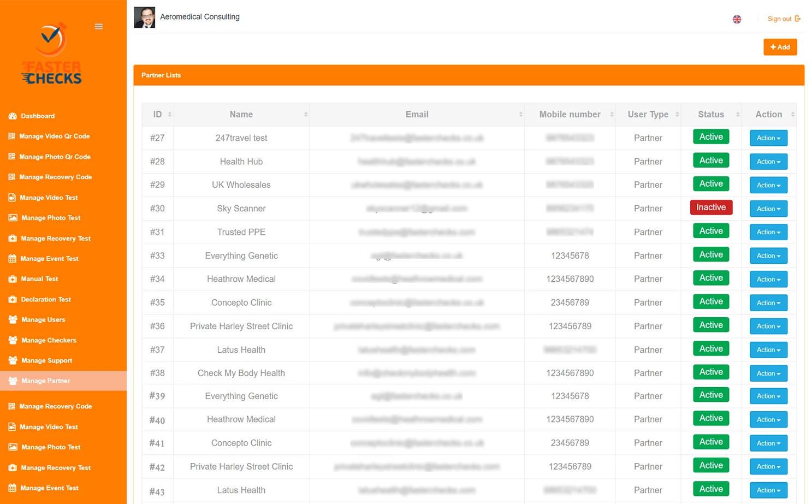Sort the table by the Name column
The height and width of the screenshot is (504, 812).
click(241, 114)
